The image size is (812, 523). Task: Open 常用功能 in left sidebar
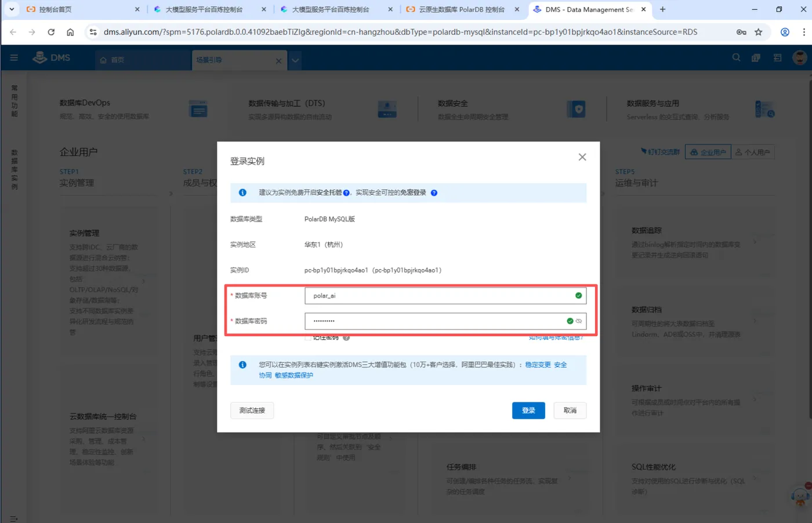pyautogui.click(x=14, y=101)
